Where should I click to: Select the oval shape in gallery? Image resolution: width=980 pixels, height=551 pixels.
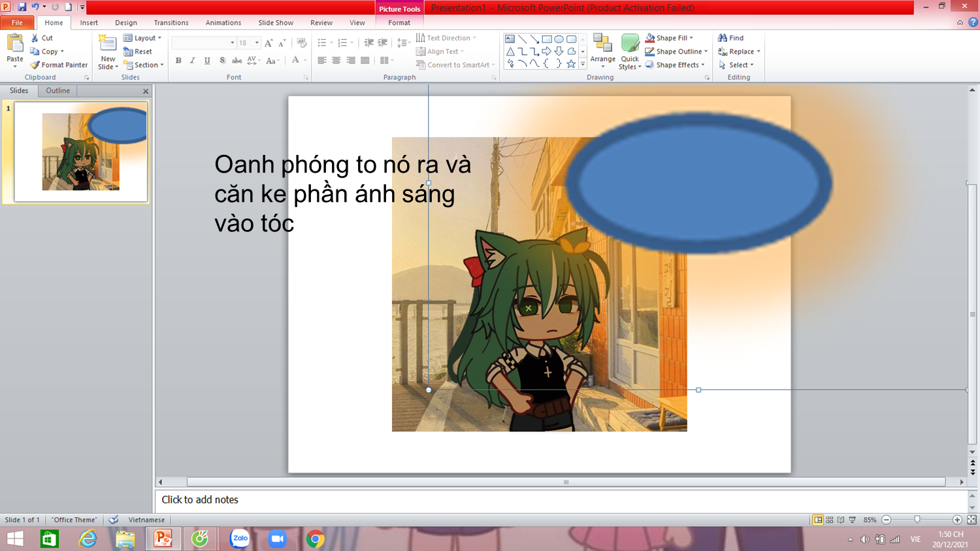click(x=559, y=39)
